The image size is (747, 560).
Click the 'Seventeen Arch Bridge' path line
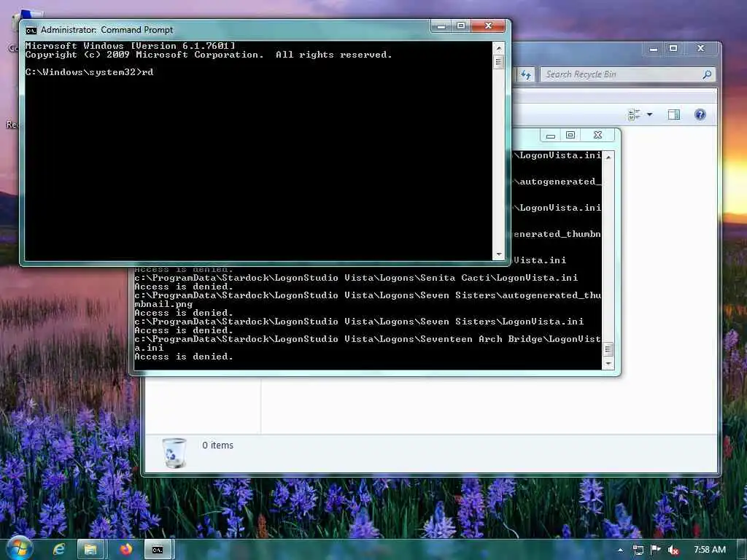368,343
